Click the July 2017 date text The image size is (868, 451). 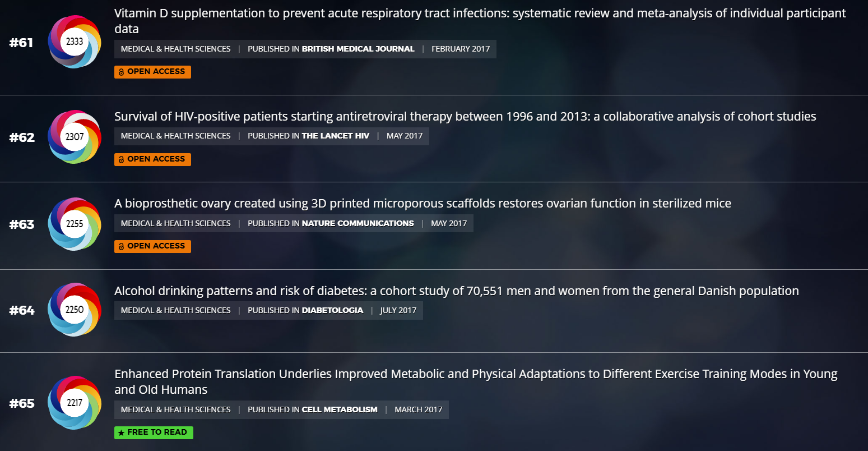pyautogui.click(x=398, y=310)
